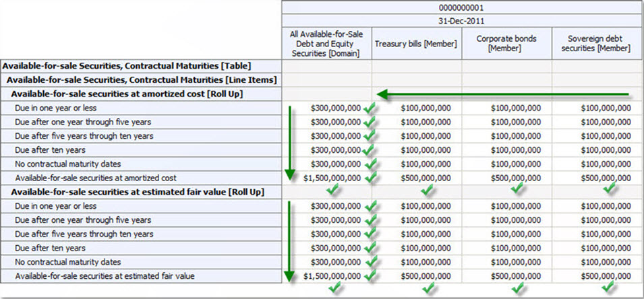Click Treasury bills amortized cost due in one year cell
This screenshot has height=299, width=644.
pyautogui.click(x=417, y=108)
